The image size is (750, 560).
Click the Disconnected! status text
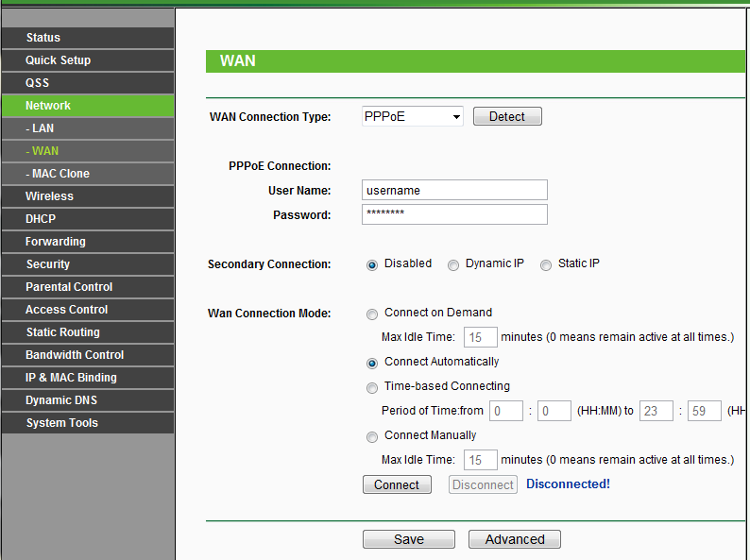point(568,484)
